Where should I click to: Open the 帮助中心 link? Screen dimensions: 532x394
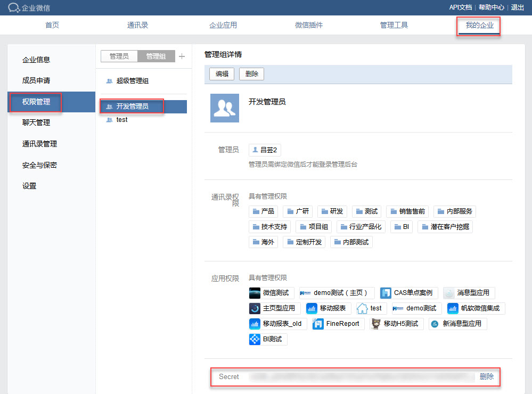[492, 7]
